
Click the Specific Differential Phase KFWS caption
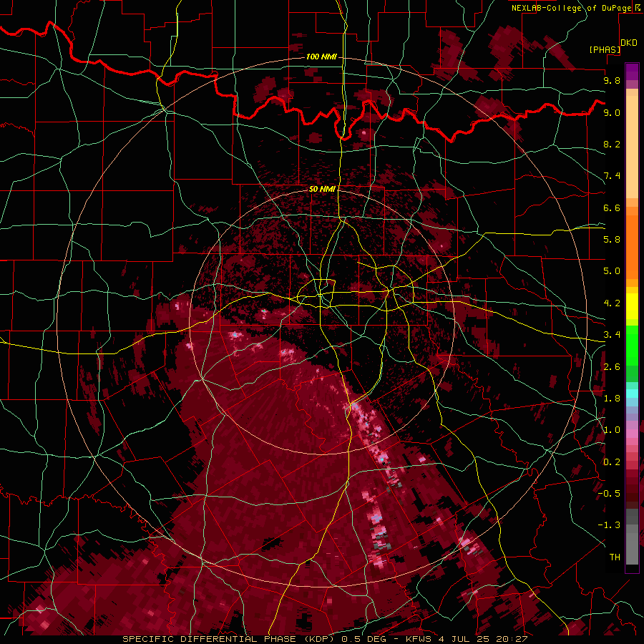pos(325,639)
